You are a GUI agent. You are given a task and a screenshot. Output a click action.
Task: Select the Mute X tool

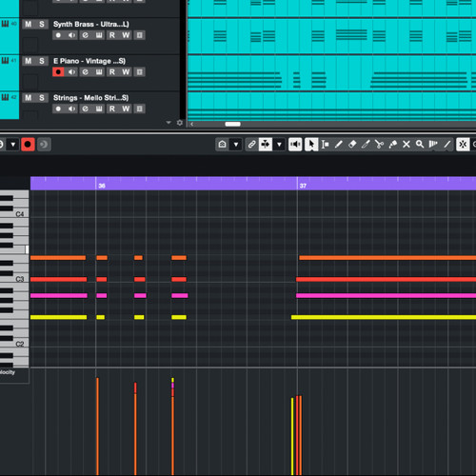click(407, 145)
